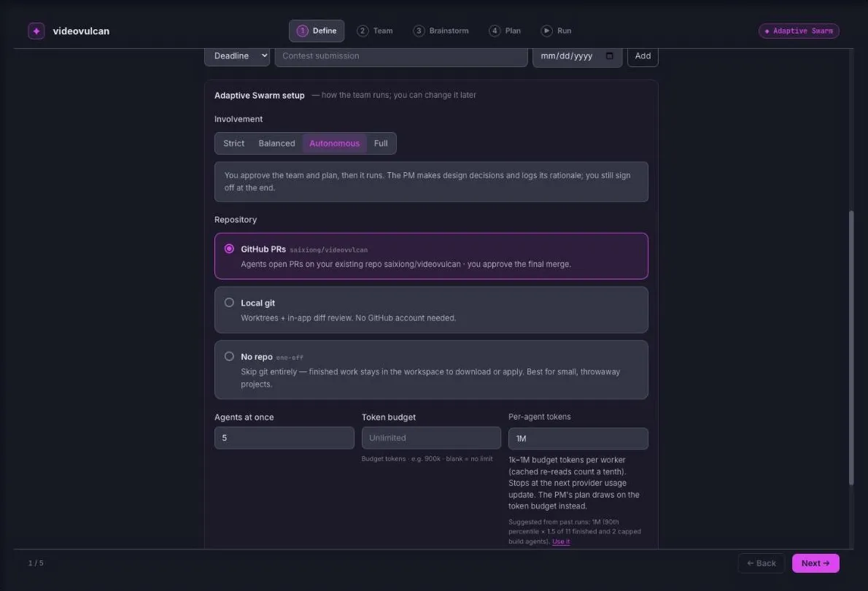868x591 pixels.
Task: Click the mm/dd/yyyy date field
Action: pos(577,56)
